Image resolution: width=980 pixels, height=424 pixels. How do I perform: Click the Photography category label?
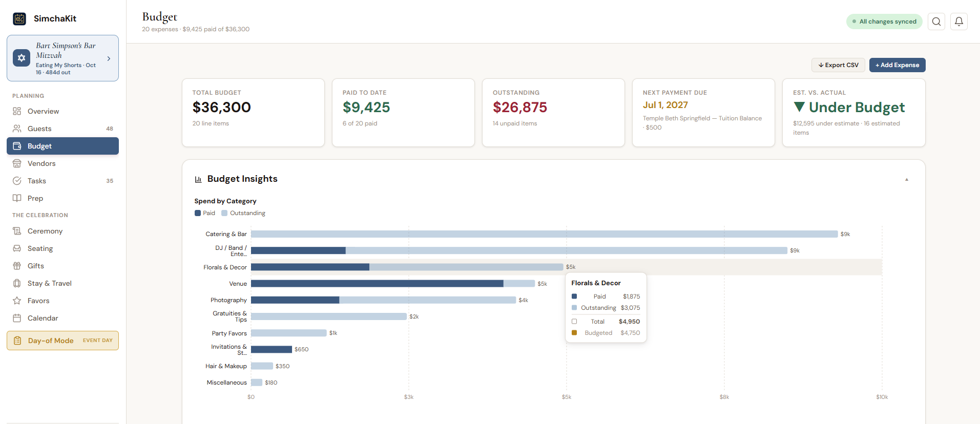(x=228, y=300)
